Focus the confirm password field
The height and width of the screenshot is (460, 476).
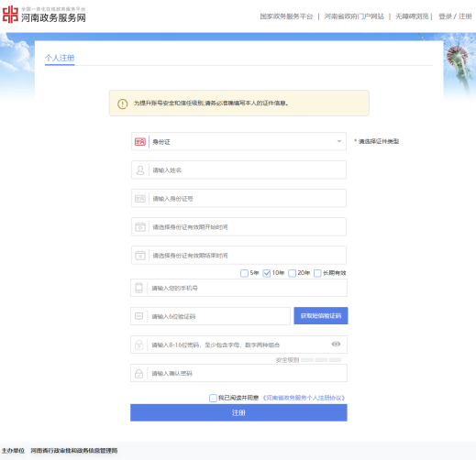coord(238,373)
